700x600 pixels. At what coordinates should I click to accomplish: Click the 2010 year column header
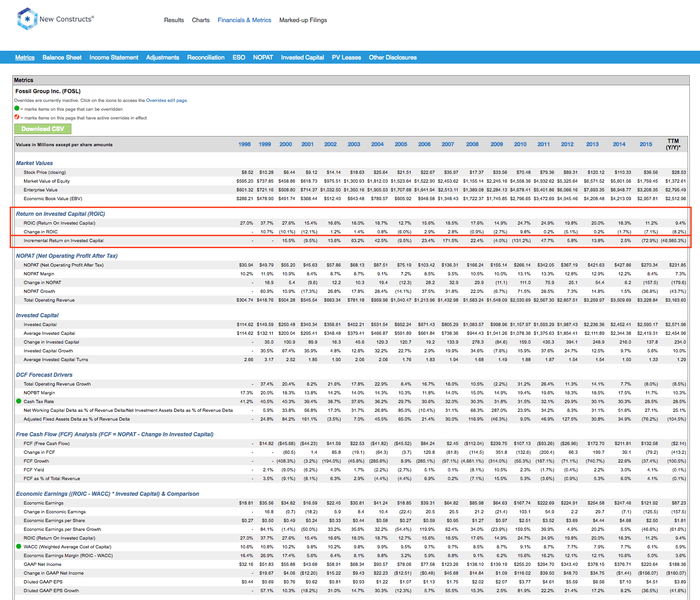tap(520, 144)
